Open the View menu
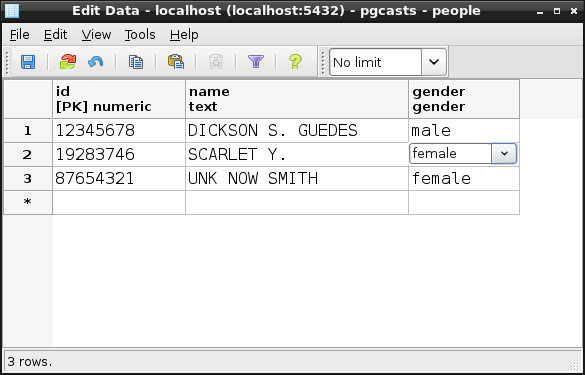Screen dimensions: 585x375 coord(96,35)
